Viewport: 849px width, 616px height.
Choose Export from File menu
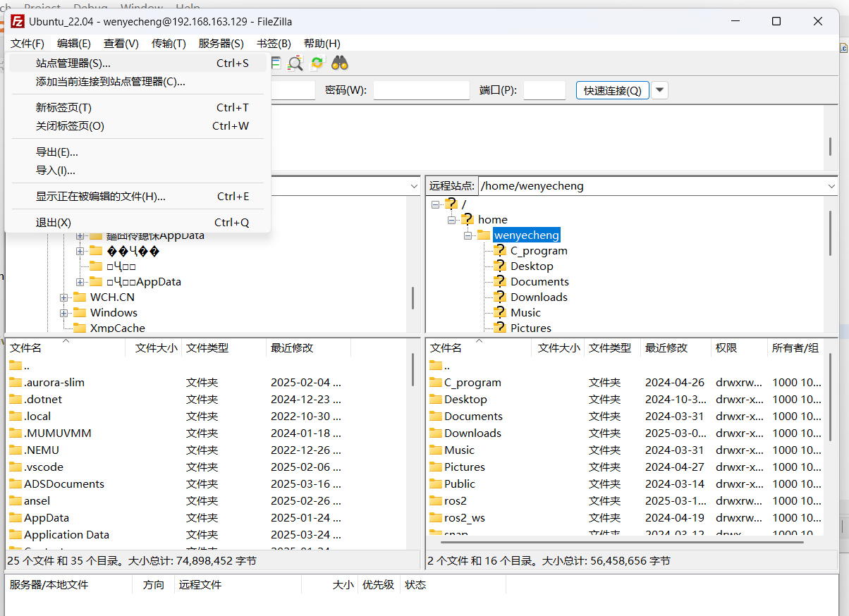coord(137,152)
